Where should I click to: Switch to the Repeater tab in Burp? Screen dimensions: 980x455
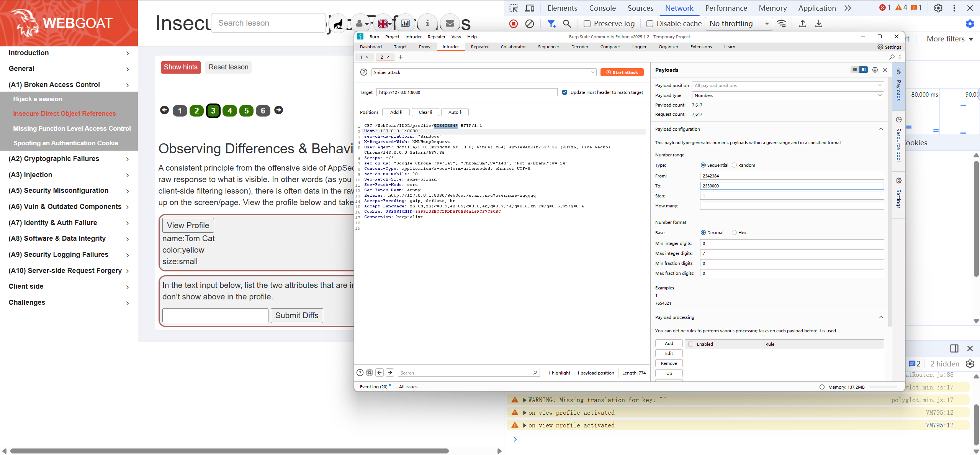pyautogui.click(x=479, y=47)
